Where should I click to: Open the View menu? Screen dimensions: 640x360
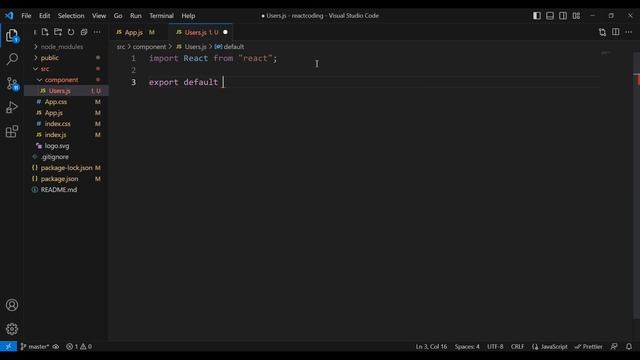point(99,16)
